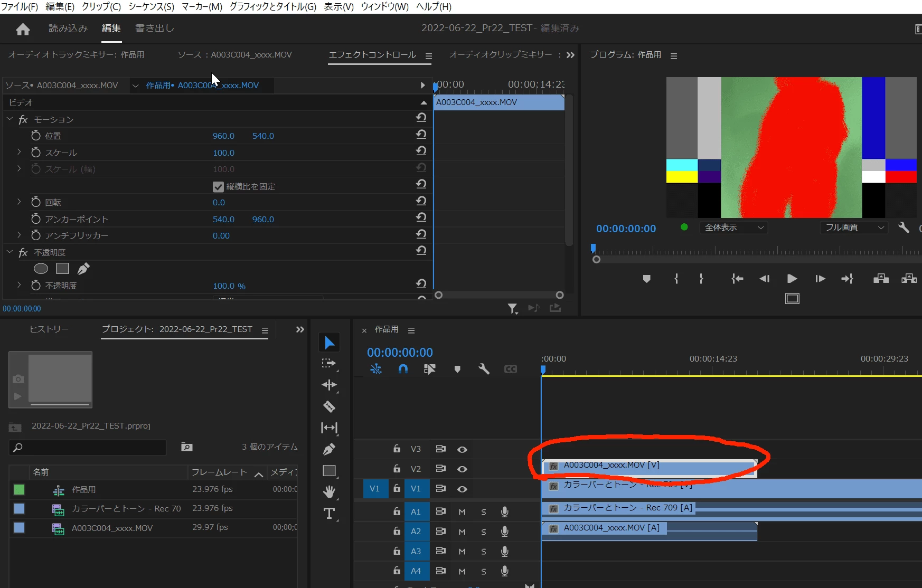Toggle linked selection in timeline
Screen dimensions: 922x588
click(429, 369)
